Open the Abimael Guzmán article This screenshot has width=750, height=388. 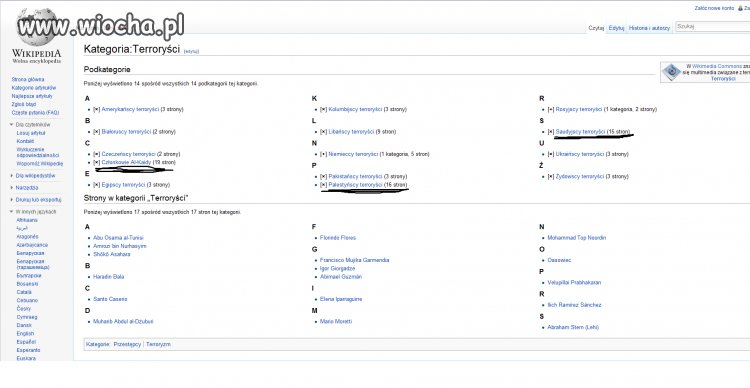(341, 277)
